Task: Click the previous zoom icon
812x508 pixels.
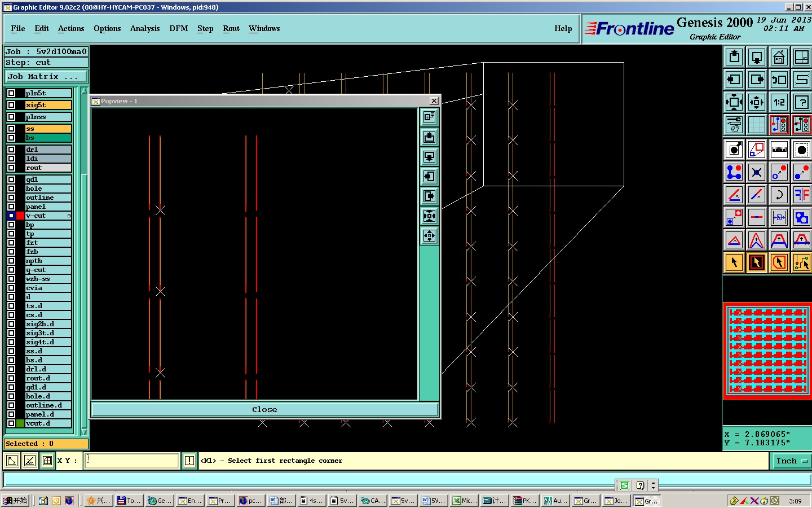Action: pyautogui.click(x=779, y=80)
